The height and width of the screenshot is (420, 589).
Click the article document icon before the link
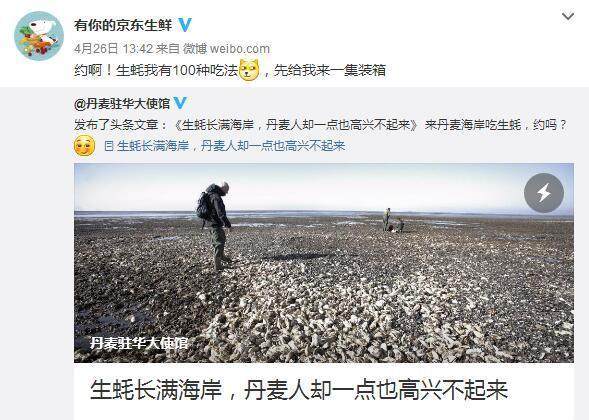[109, 146]
